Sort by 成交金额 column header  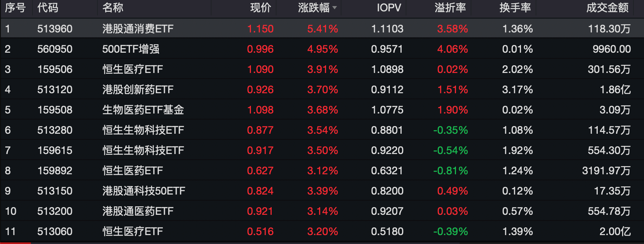607,8
